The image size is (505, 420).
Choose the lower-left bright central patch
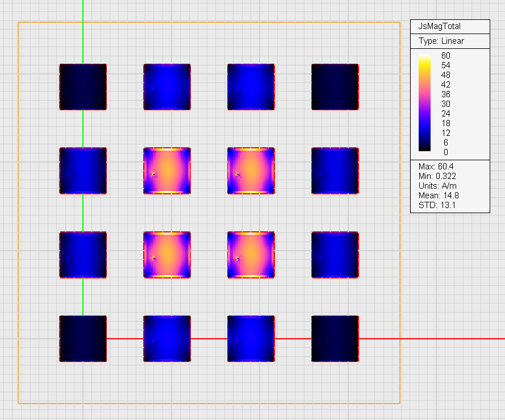(167, 255)
